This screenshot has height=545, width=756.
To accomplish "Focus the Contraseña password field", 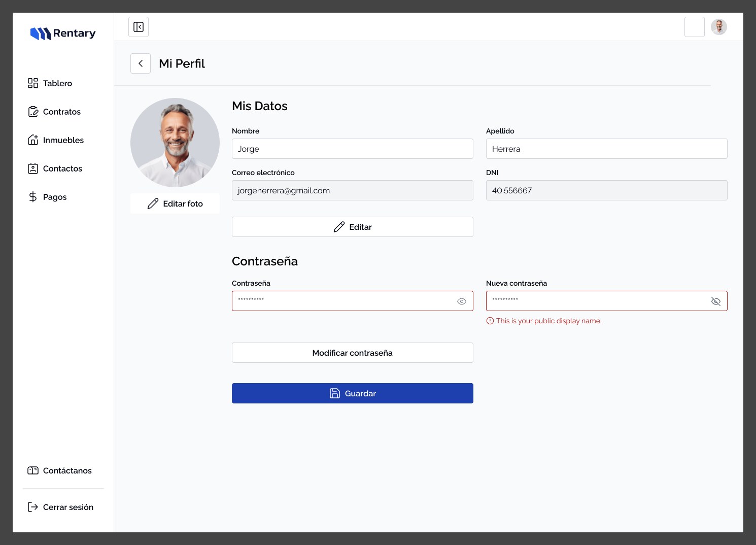I will (353, 301).
